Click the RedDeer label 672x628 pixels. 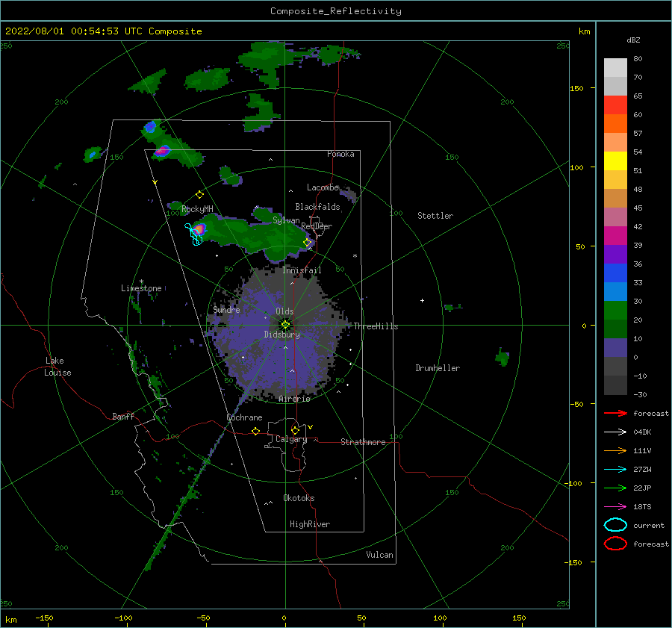317,226
